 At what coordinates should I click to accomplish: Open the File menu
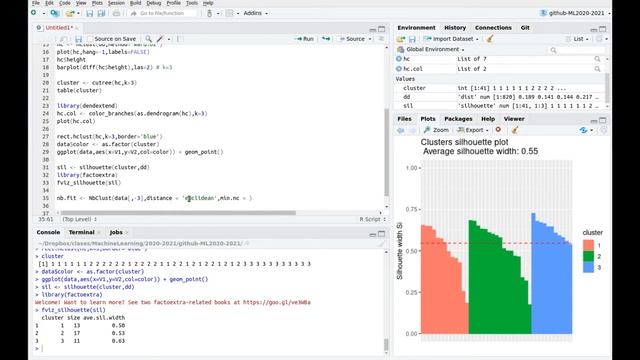[36, 3]
